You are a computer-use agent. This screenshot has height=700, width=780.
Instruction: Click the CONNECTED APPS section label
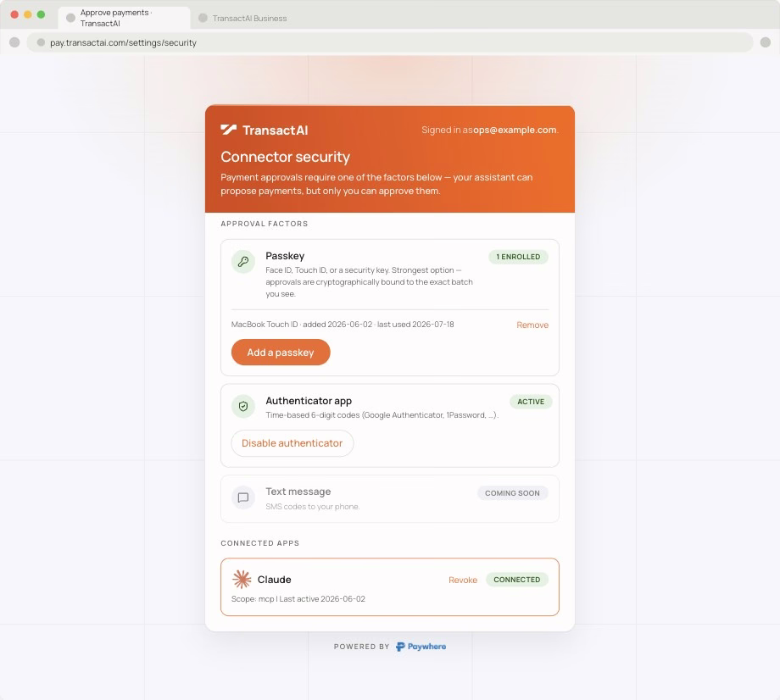[x=260, y=543]
